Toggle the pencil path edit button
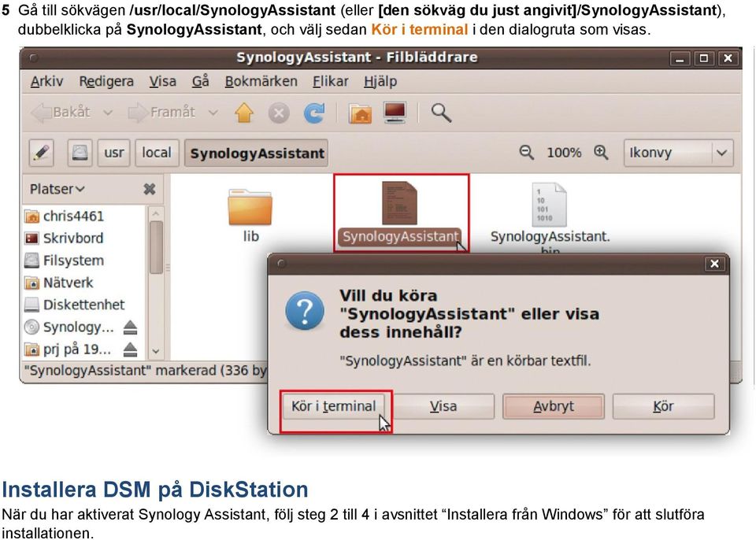The width and height of the screenshot is (756, 540). pos(41,153)
